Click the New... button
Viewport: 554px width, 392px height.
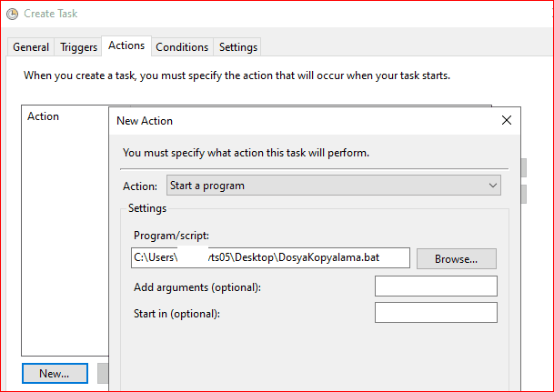tap(55, 374)
